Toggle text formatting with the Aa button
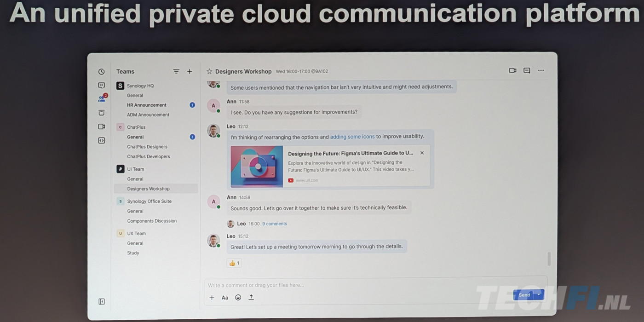This screenshot has width=644, height=322. (225, 298)
